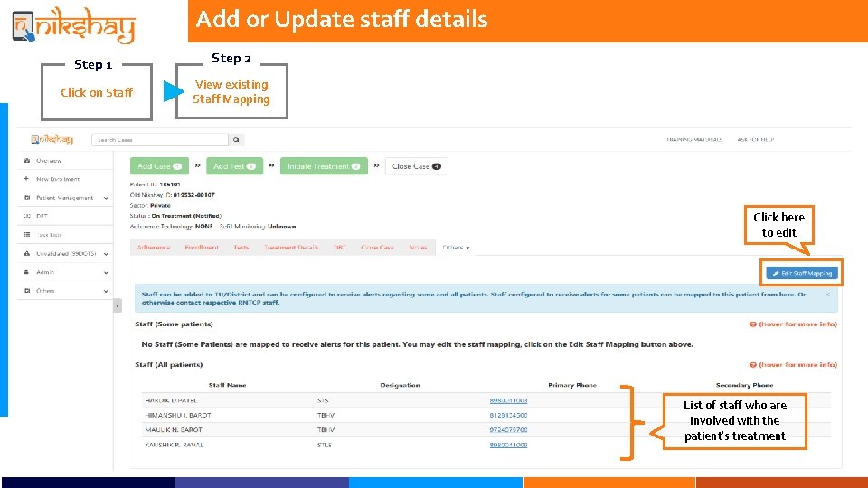
Task: Click the Nikshay logo in the app header
Action: click(x=52, y=139)
